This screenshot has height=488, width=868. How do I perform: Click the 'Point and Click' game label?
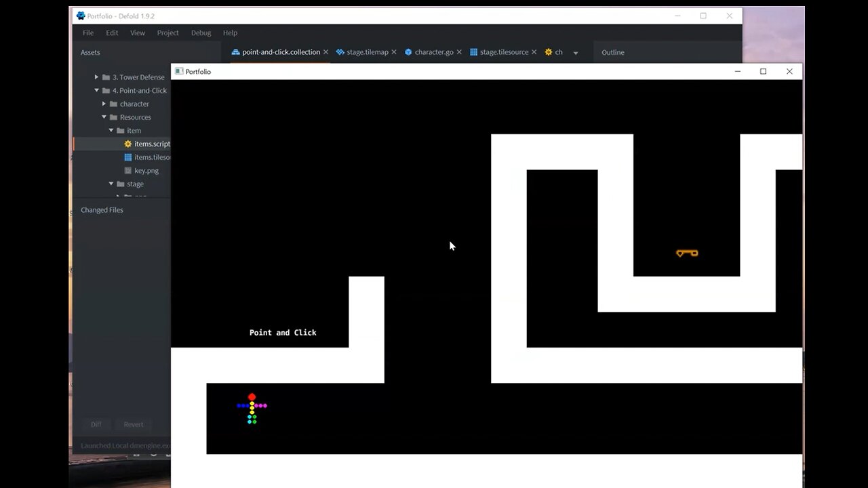pyautogui.click(x=283, y=333)
